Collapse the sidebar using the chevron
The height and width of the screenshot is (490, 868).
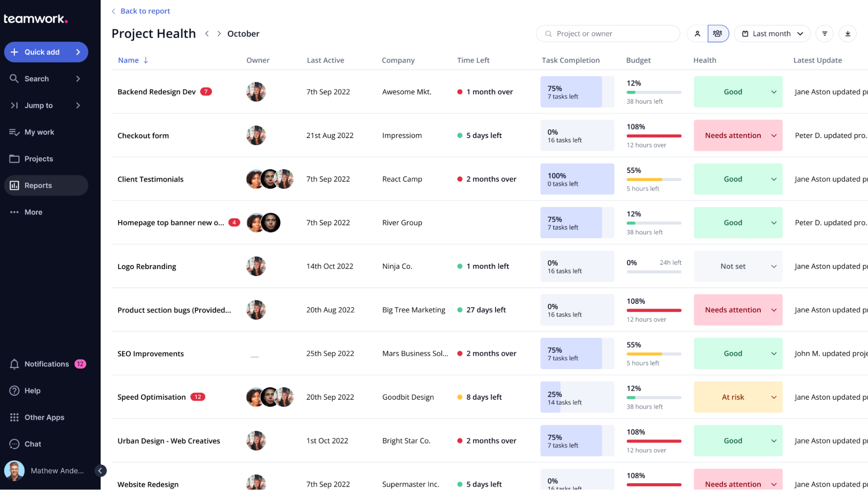[x=100, y=470]
